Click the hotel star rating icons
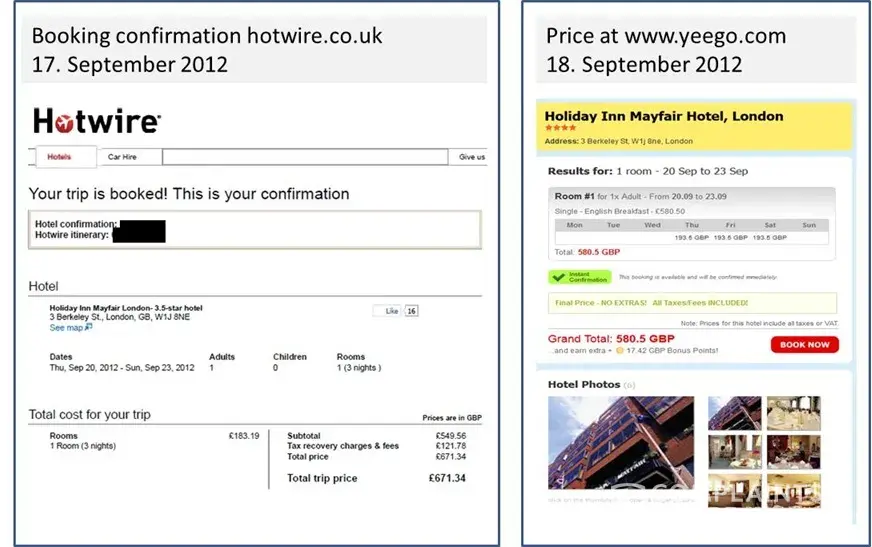The image size is (872, 547). click(x=560, y=128)
